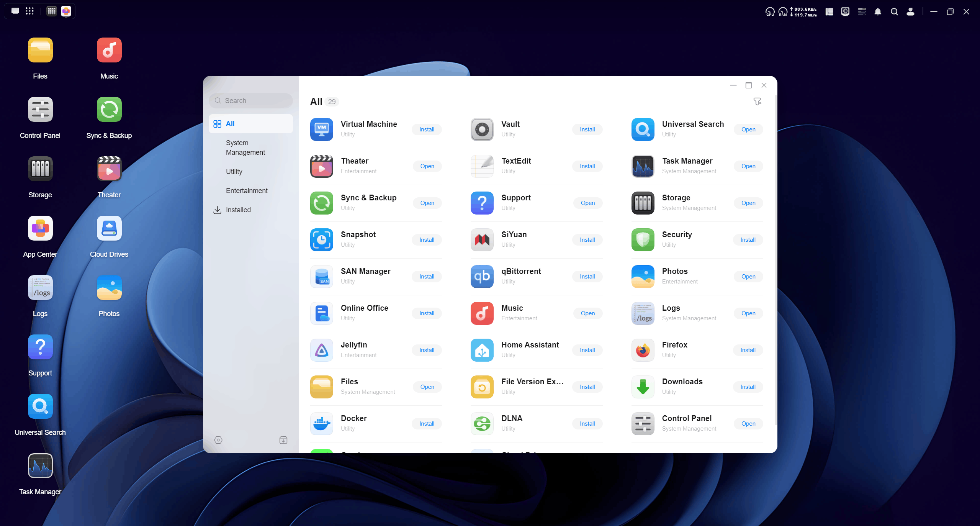Install the Virtual Machine app

(x=427, y=129)
